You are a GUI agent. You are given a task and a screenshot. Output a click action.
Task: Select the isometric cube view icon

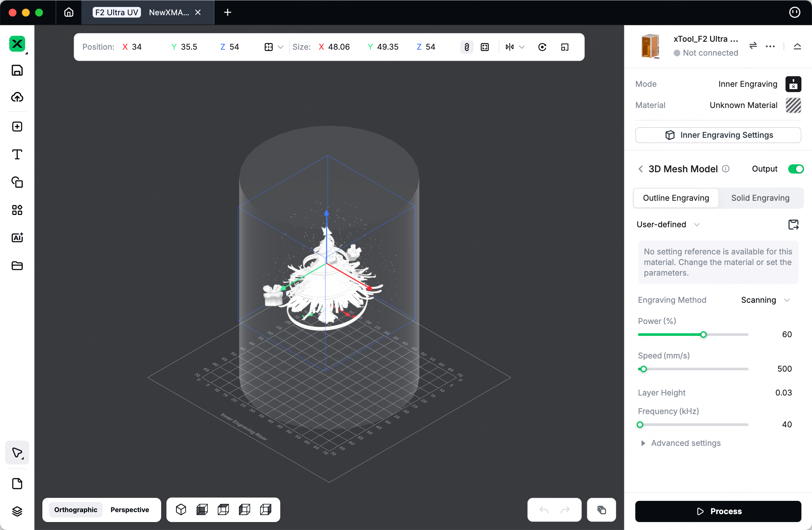point(181,509)
